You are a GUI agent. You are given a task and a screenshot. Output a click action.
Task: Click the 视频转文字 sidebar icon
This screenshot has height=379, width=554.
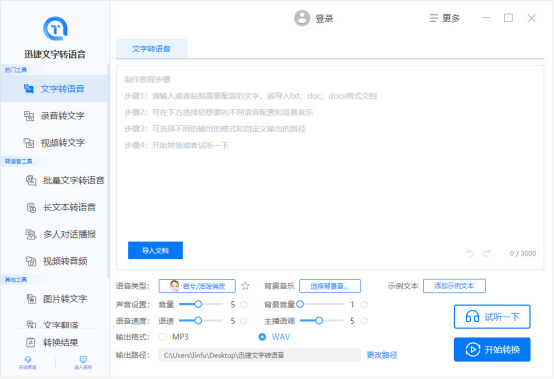29,143
